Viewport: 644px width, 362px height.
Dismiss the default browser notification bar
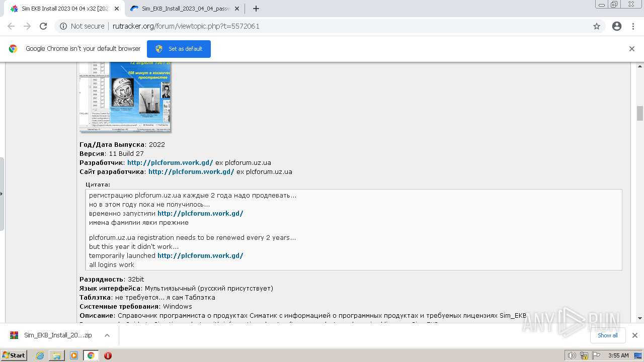click(632, 49)
